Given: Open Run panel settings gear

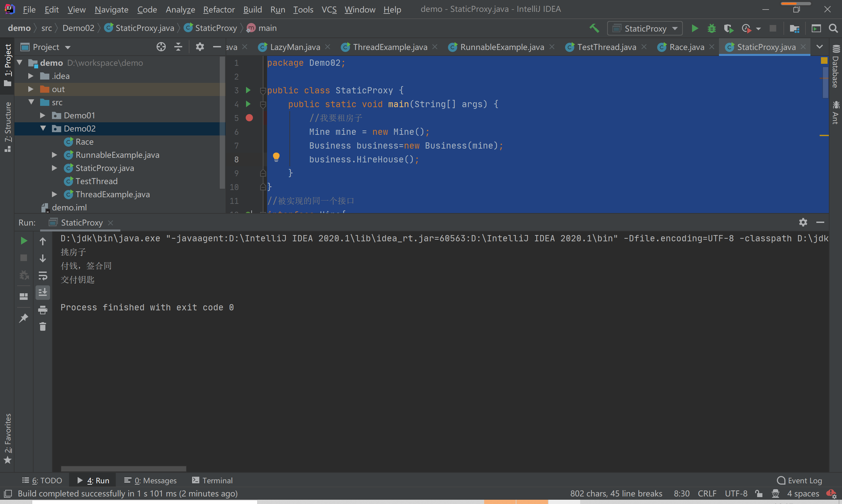Looking at the screenshot, I should (x=803, y=222).
